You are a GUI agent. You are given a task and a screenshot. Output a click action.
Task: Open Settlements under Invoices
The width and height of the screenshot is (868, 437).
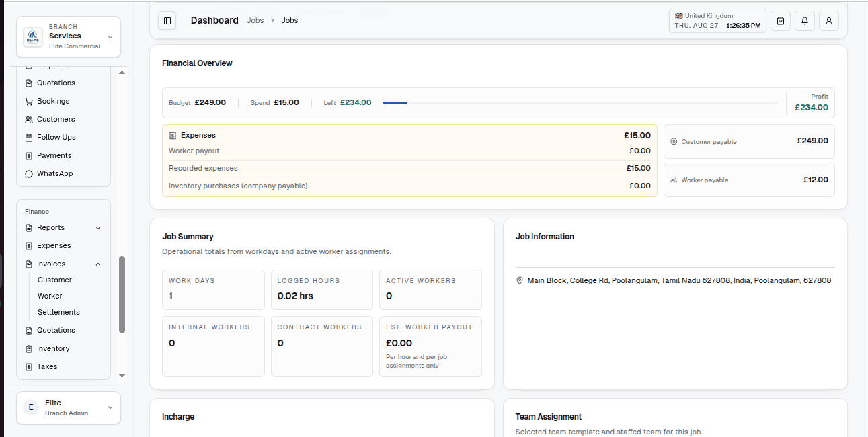(x=58, y=313)
